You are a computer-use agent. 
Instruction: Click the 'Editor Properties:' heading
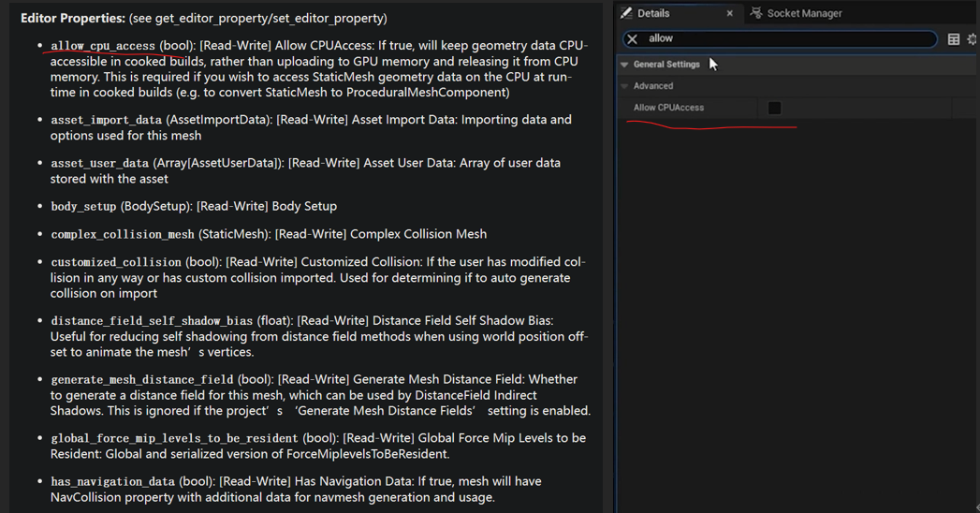pos(73,18)
